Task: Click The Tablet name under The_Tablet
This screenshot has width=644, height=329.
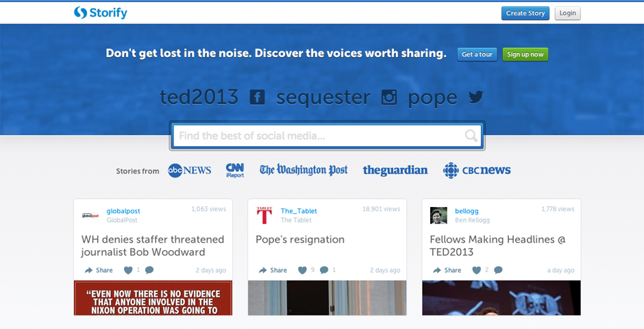Action: coord(296,220)
